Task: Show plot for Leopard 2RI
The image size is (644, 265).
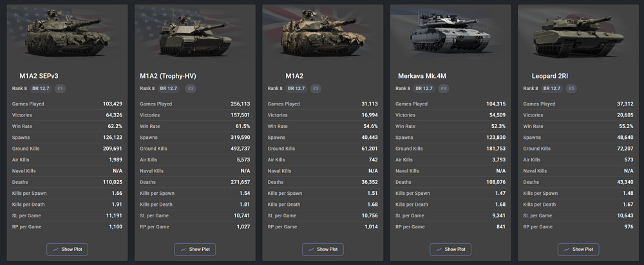Action: point(578,249)
